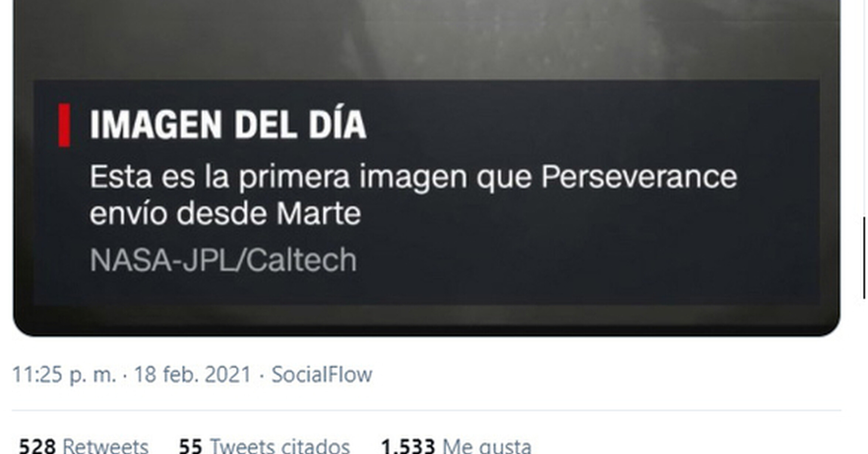Click the 55 quoted tweets count
868x454 pixels.
pos(191,446)
